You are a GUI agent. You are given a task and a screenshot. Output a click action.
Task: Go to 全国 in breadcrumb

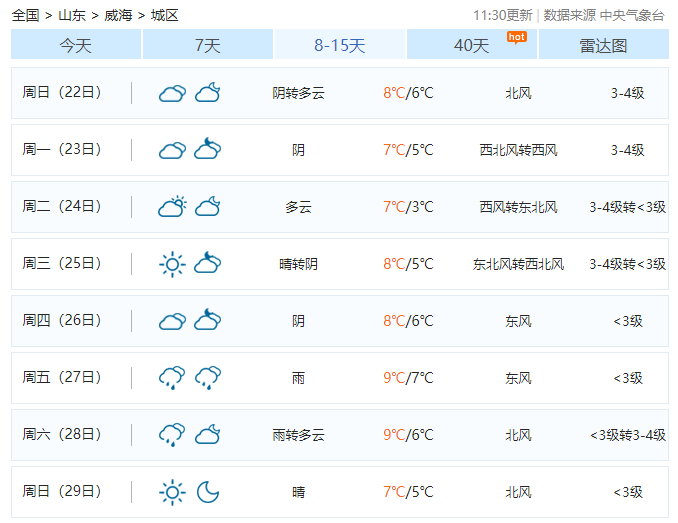coord(26,16)
